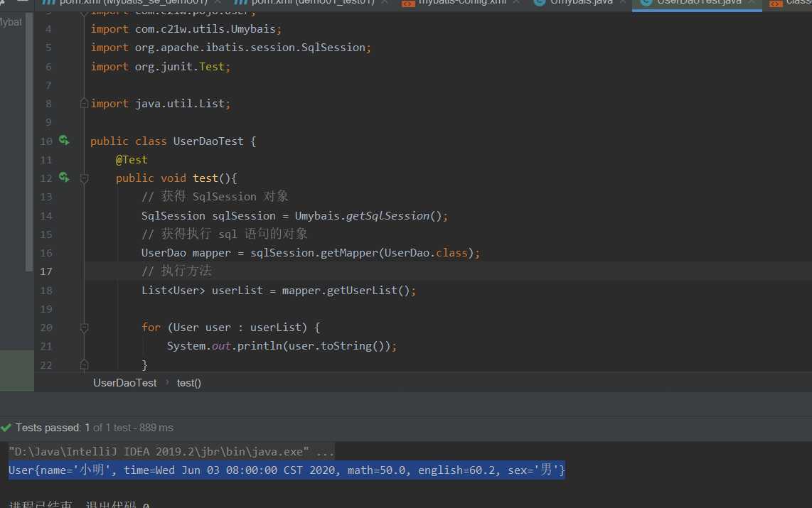Screen dimensions: 812x508
Task: Click line number 17 in the gutter
Action: [46, 271]
